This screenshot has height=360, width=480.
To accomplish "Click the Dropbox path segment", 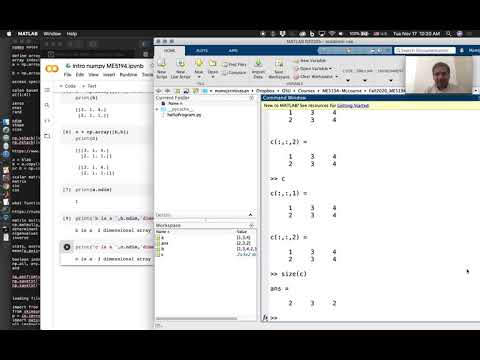I will [265, 91].
